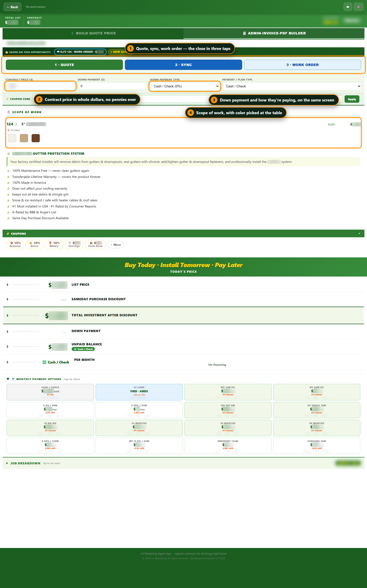
Task: Click the eye icon button in the header
Action: click(x=348, y=7)
